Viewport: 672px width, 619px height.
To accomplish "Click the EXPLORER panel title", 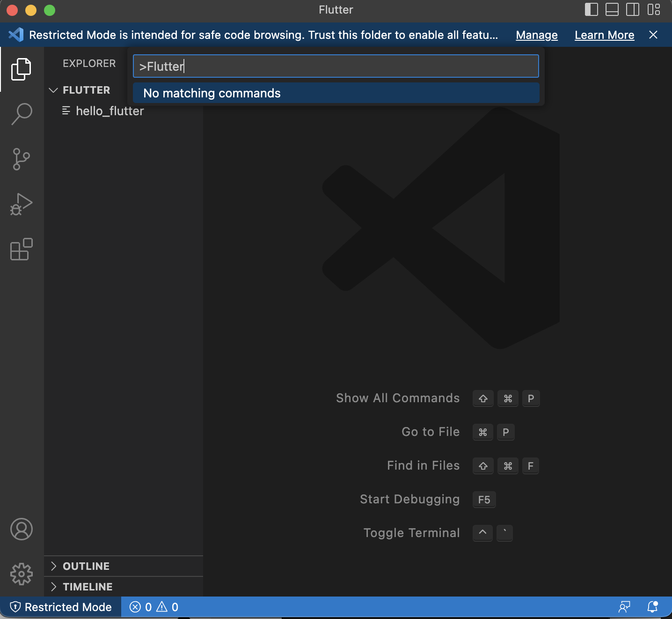I will (x=89, y=63).
